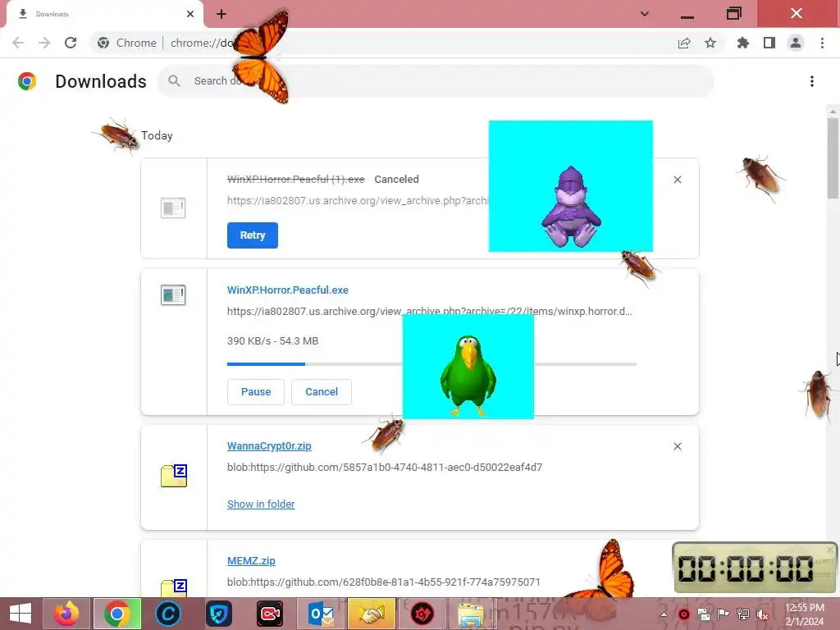Click the canceled download's archive.org URL
Image resolution: width=840 pixels, height=630 pixels.
[358, 200]
